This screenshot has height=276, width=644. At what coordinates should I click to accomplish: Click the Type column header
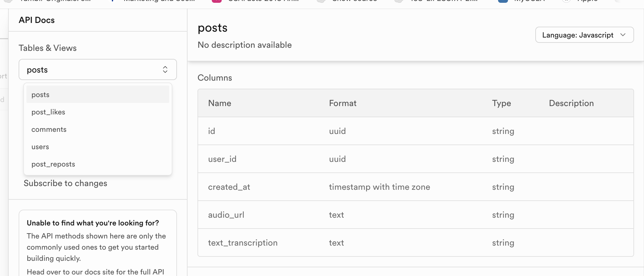pyautogui.click(x=501, y=103)
